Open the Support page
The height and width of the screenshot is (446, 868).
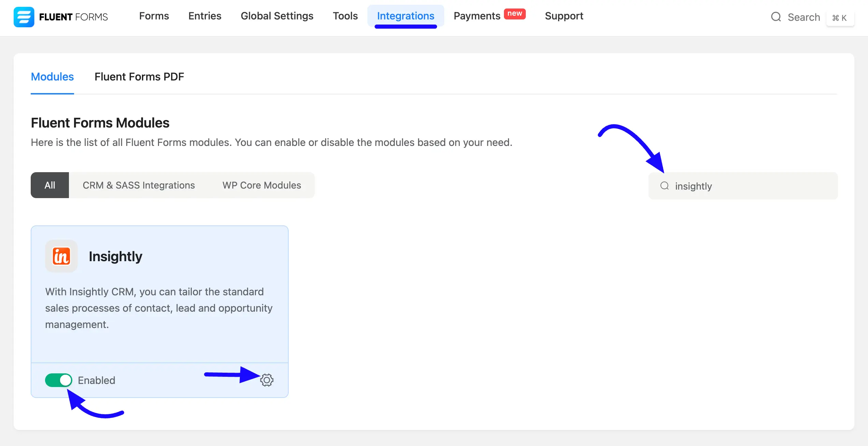click(x=564, y=16)
